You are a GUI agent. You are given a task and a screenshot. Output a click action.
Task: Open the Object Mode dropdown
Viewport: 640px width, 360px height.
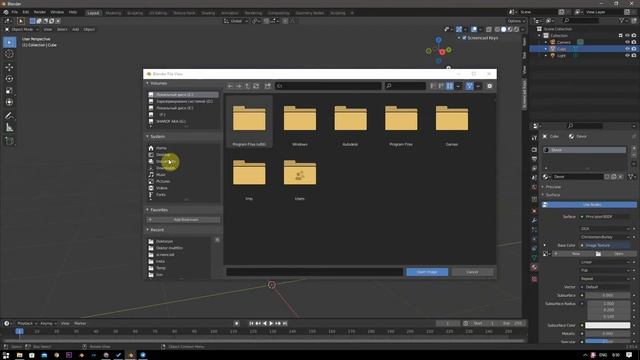22,29
